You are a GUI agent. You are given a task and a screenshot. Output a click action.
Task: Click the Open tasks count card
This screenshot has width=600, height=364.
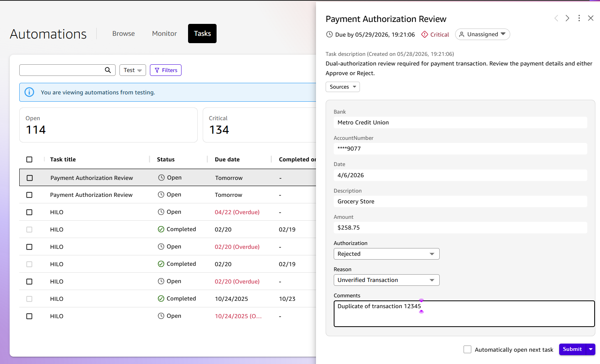[x=108, y=125]
